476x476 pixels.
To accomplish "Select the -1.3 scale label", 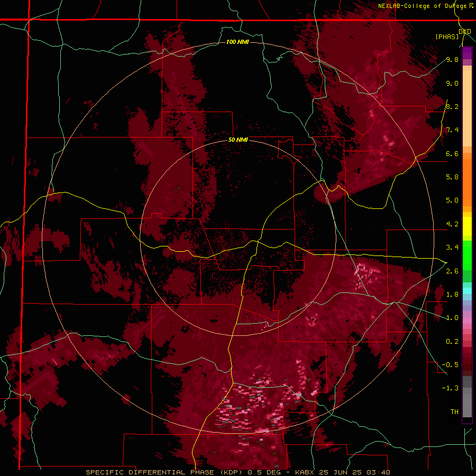I will 450,388.
